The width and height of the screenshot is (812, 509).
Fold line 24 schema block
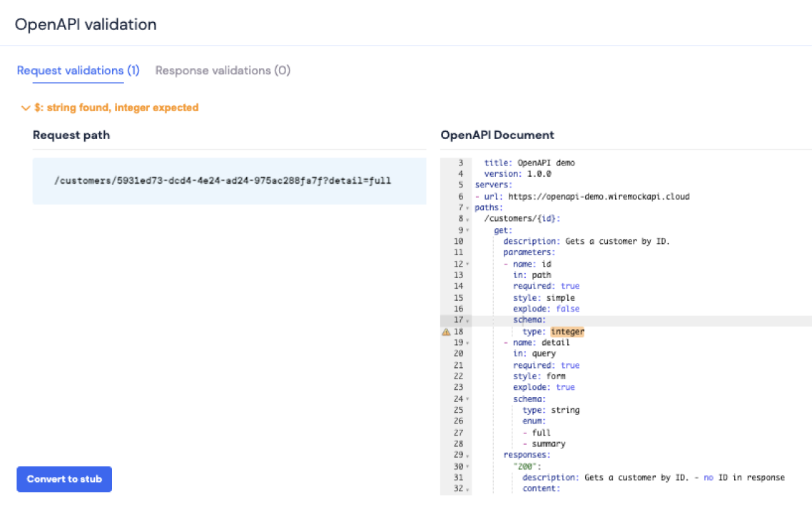(x=467, y=399)
